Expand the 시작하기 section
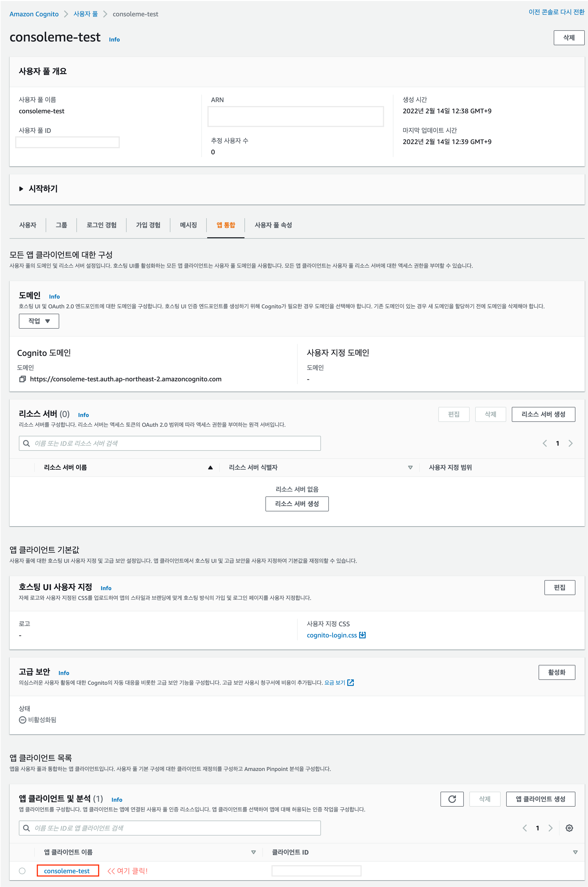This screenshot has width=588, height=887. [21, 189]
